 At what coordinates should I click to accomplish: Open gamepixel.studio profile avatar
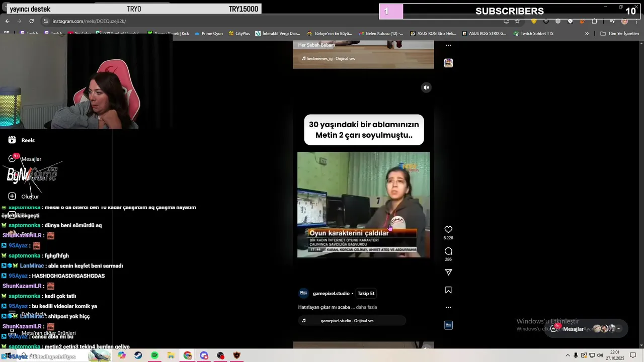pos(303,293)
